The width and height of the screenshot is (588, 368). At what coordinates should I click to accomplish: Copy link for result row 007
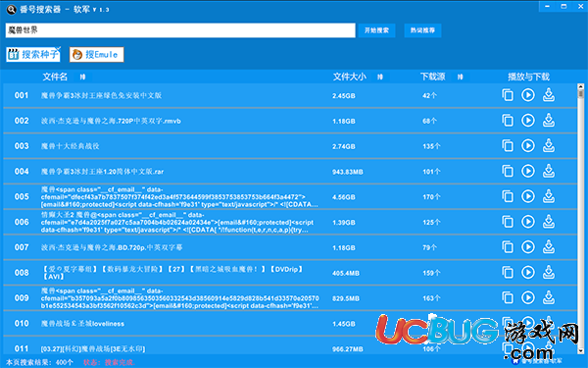coord(508,247)
